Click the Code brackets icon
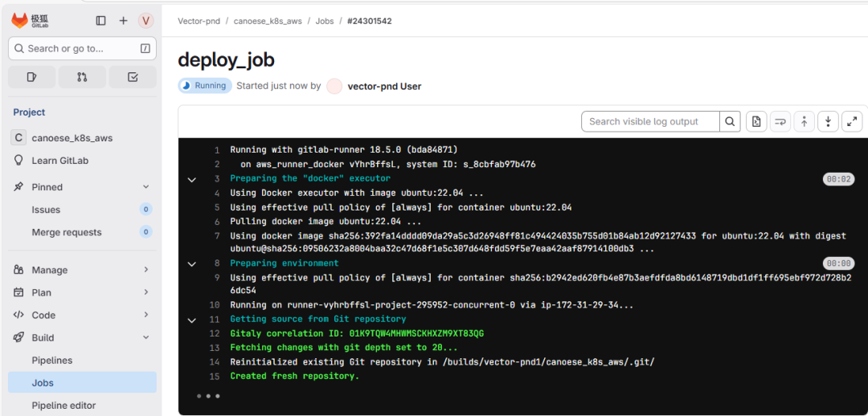Viewport: 868px width, 416px height. (18, 316)
